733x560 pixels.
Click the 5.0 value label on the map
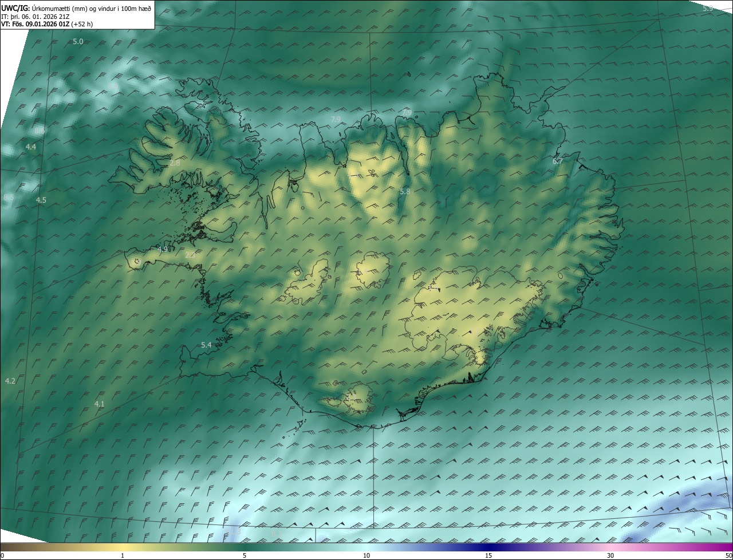tap(78, 42)
